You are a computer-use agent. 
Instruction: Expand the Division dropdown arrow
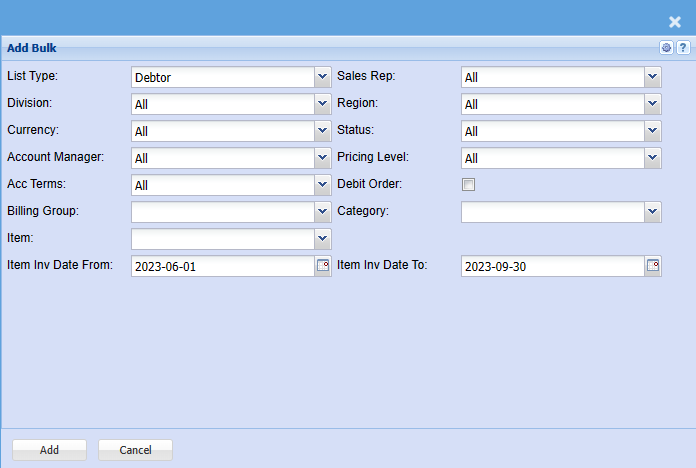pyautogui.click(x=323, y=104)
